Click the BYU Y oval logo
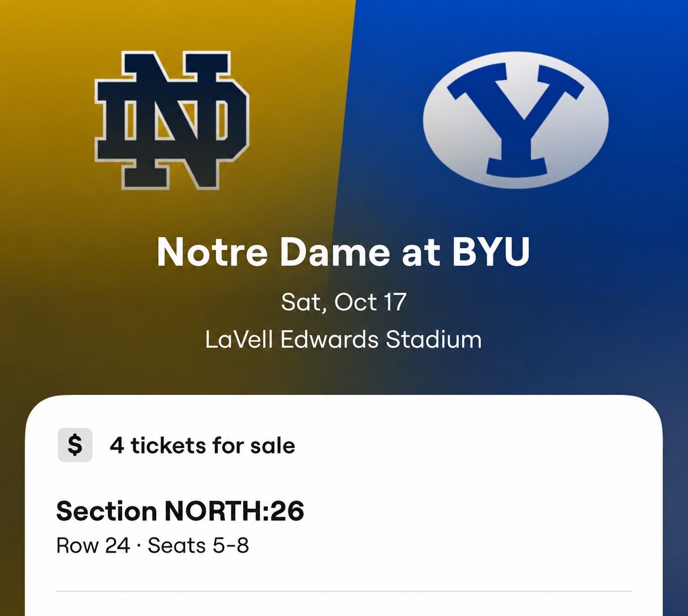688x616 pixels. click(516, 119)
